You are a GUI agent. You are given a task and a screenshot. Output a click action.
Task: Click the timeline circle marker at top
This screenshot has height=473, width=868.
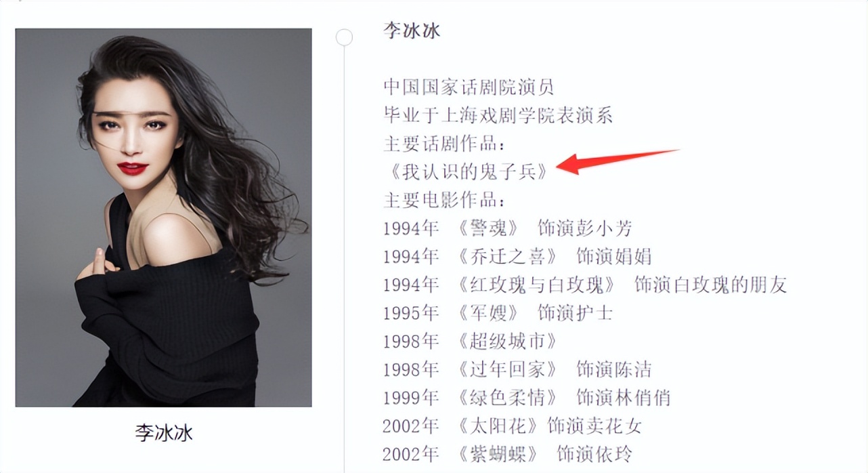pyautogui.click(x=345, y=37)
